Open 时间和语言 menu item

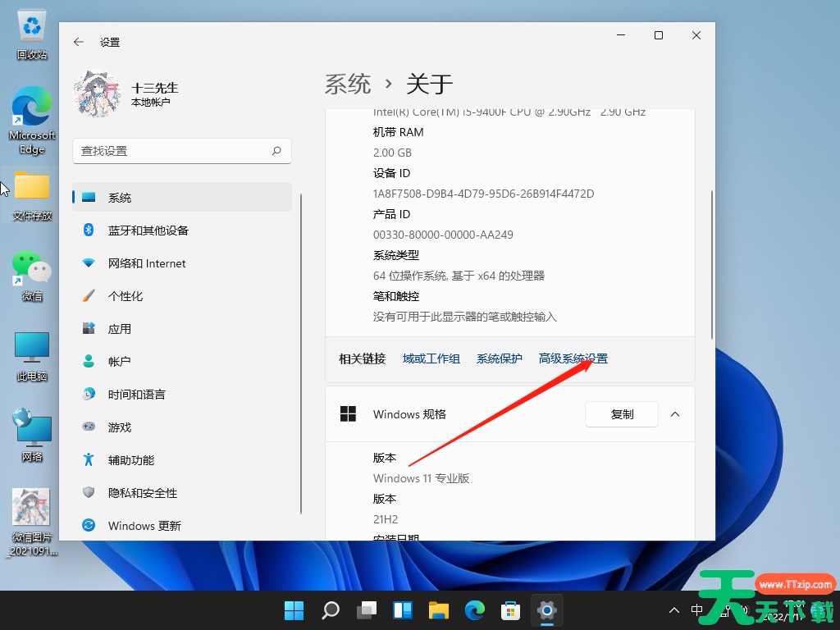click(x=136, y=395)
